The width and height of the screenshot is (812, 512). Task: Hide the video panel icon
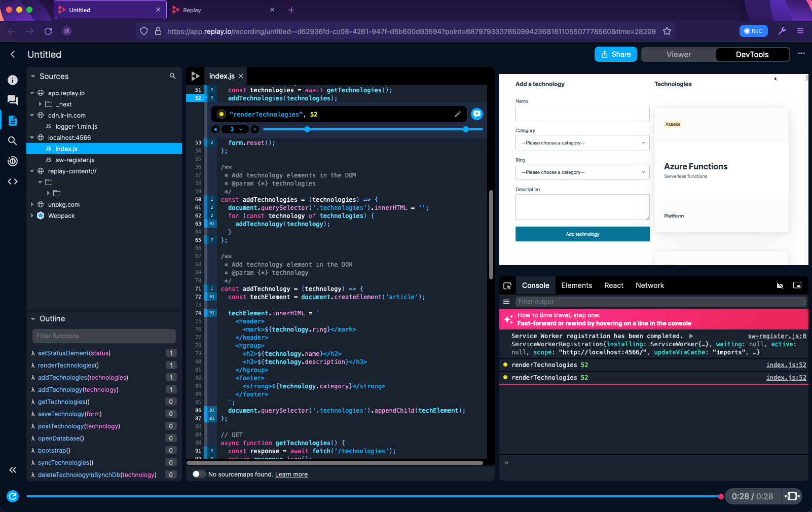click(780, 285)
